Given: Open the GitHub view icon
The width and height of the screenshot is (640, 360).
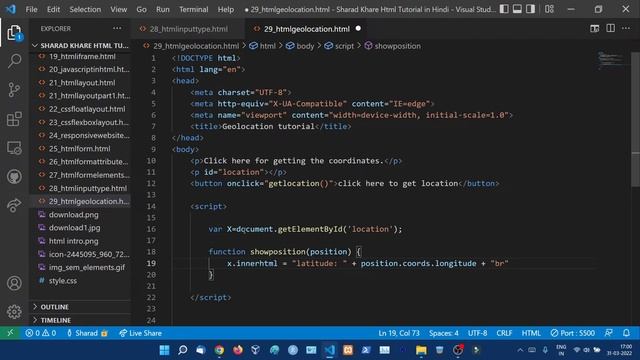Looking at the screenshot, I should coord(14,177).
